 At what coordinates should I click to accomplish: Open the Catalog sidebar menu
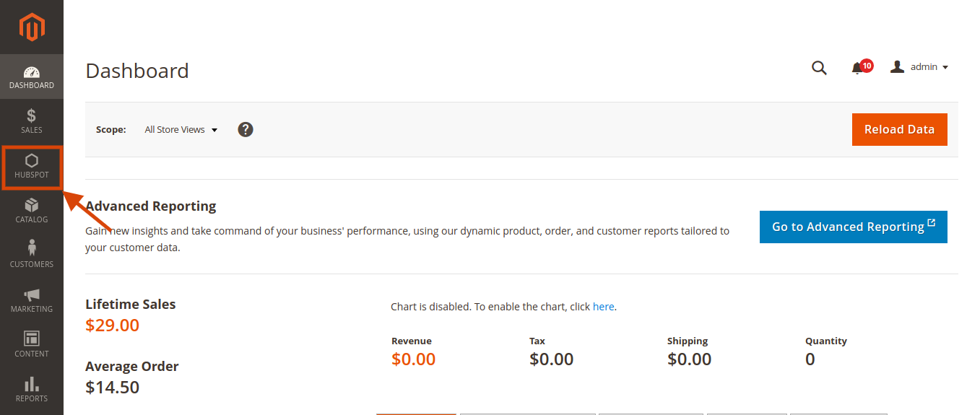coord(32,211)
